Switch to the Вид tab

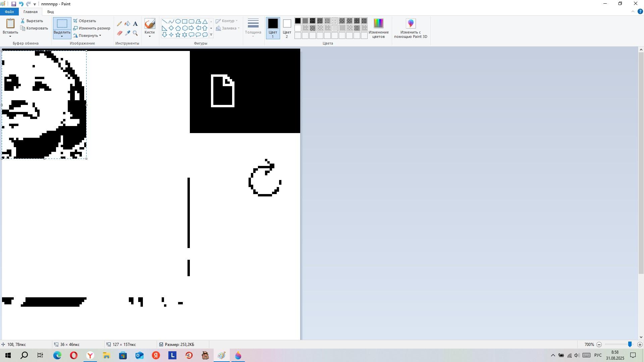click(50, 12)
